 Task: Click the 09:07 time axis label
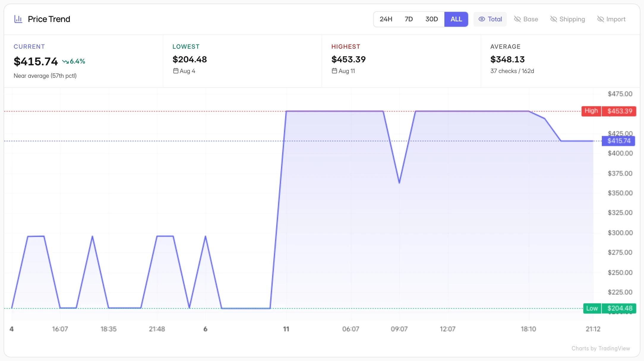click(399, 329)
